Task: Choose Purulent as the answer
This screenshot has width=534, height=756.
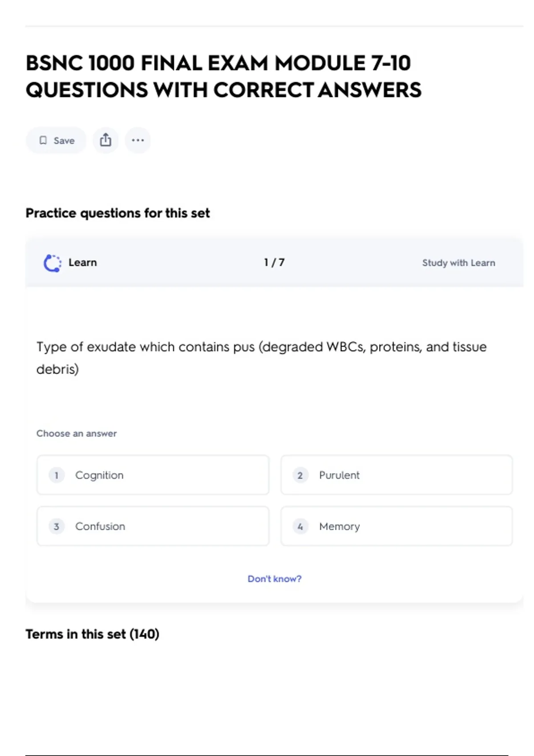Action: point(396,475)
